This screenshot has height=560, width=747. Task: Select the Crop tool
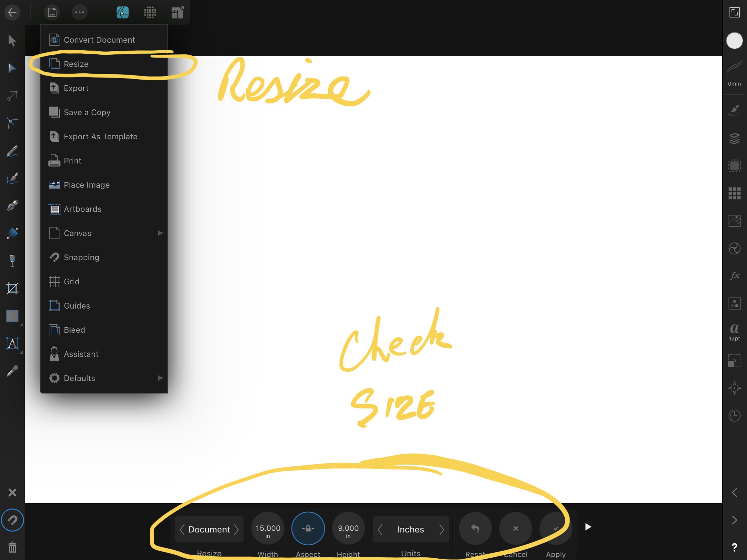pyautogui.click(x=12, y=288)
